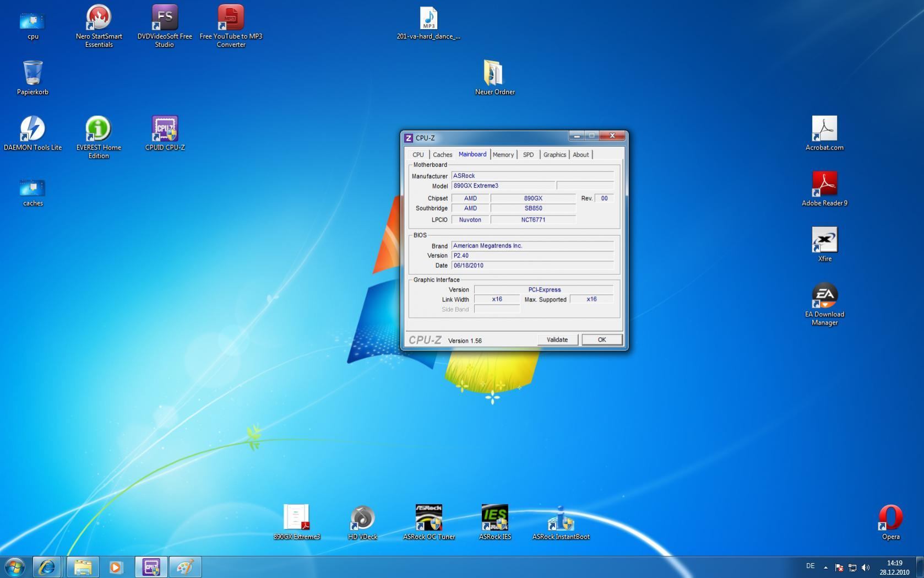Click the Nuvoton LPCIO vendor value

pyautogui.click(x=470, y=220)
